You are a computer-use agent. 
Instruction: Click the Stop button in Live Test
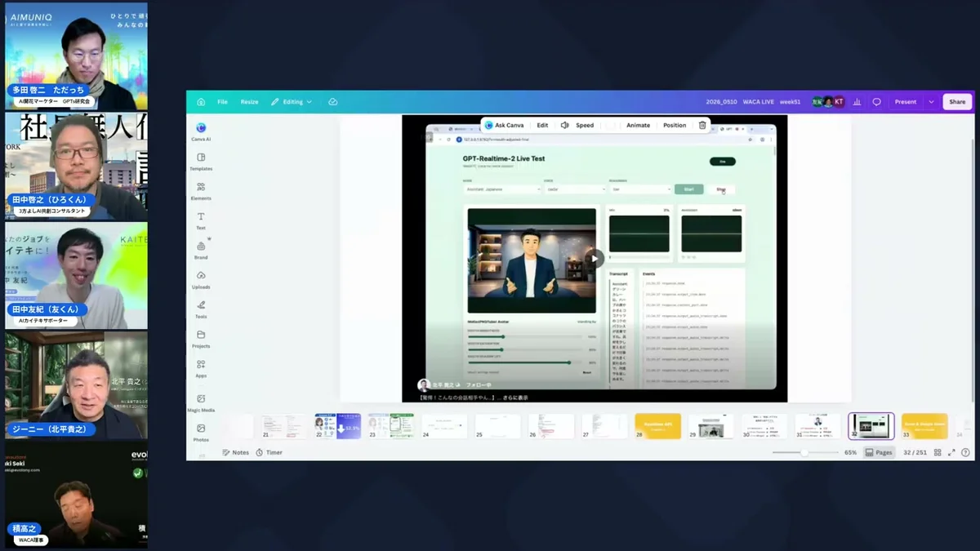click(x=721, y=189)
